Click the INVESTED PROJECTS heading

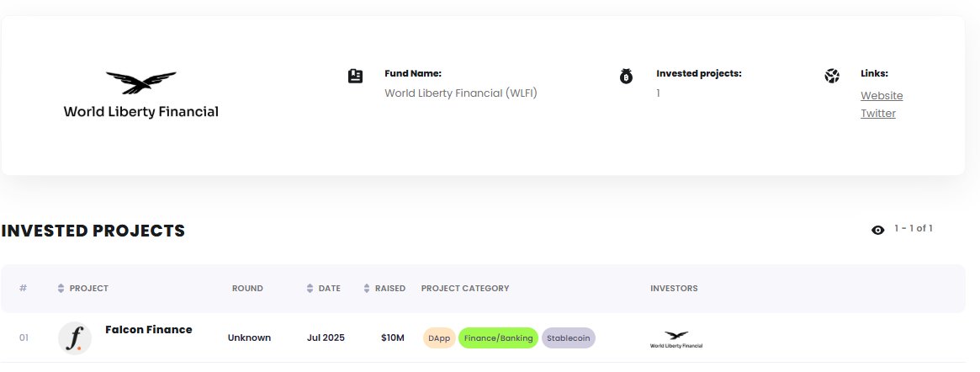tap(93, 231)
